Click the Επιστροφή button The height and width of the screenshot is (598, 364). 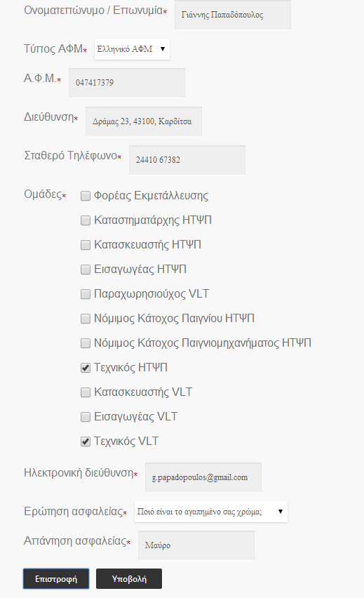point(56,579)
